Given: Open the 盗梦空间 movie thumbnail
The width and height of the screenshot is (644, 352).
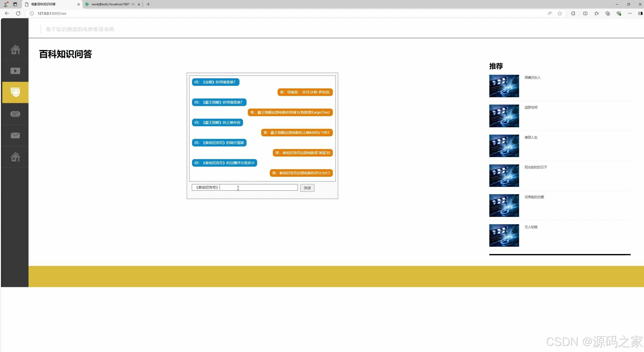Looking at the screenshot, I should pos(504,116).
